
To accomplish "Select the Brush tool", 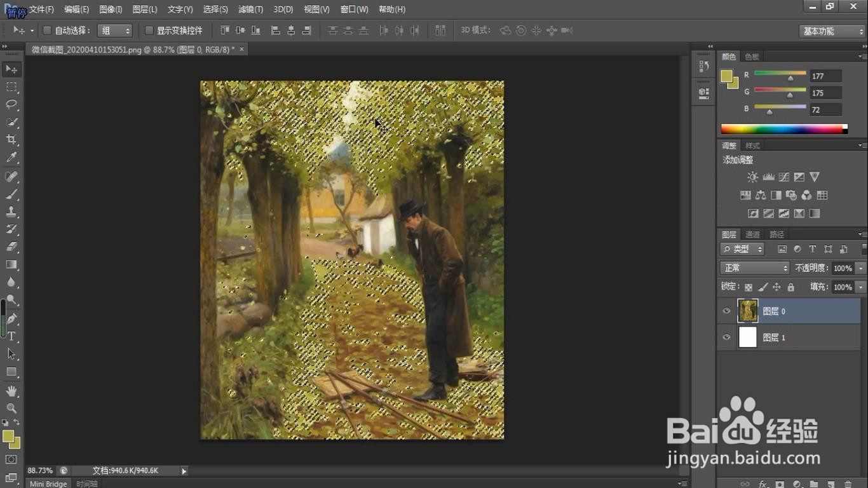I will [11, 194].
